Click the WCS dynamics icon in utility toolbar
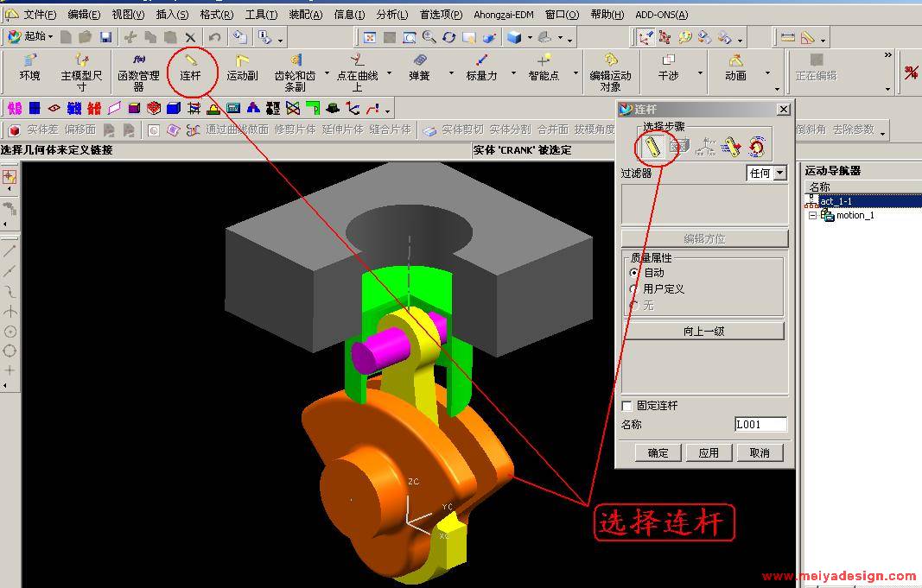922x588 pixels. coord(646,38)
